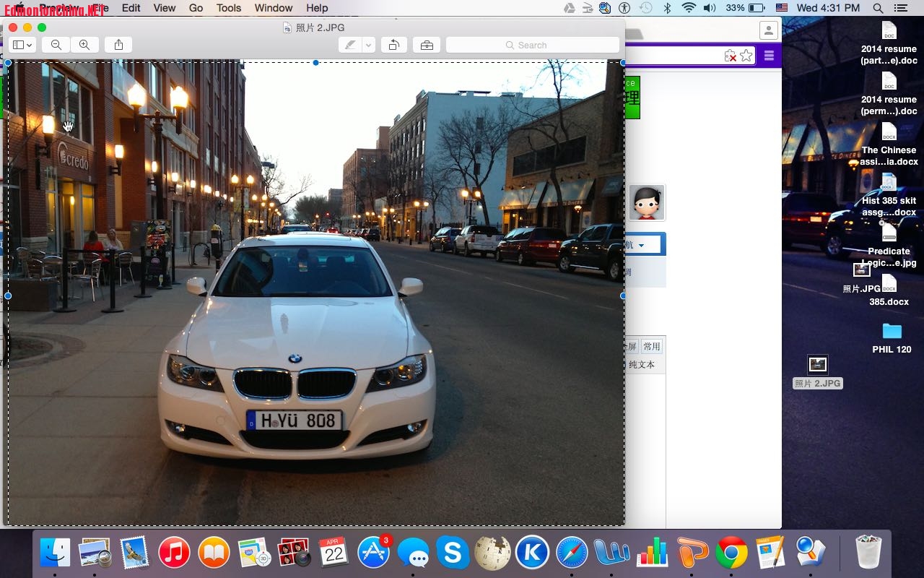The image size is (924, 578).
Task: Click the bookmark star in browser address bar
Action: pos(746,56)
